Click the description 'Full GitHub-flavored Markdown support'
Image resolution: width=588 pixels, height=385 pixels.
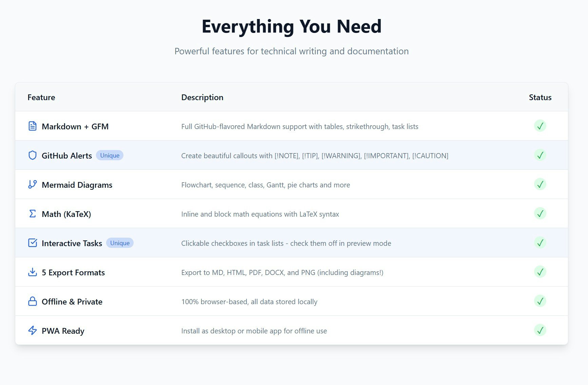pos(300,127)
